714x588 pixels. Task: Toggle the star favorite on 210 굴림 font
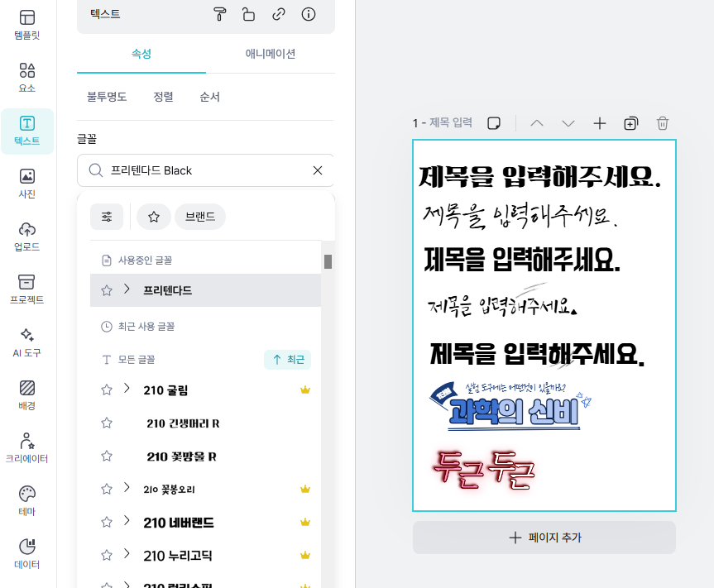click(x=106, y=390)
